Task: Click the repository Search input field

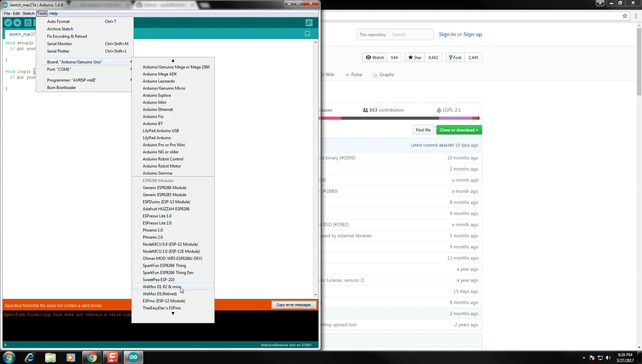Action: point(411,34)
